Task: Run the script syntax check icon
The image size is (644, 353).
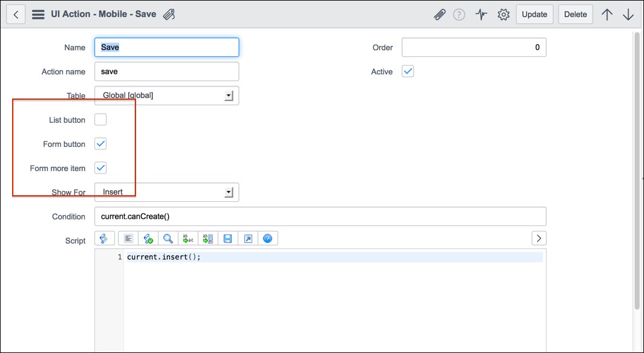Action: click(x=148, y=238)
